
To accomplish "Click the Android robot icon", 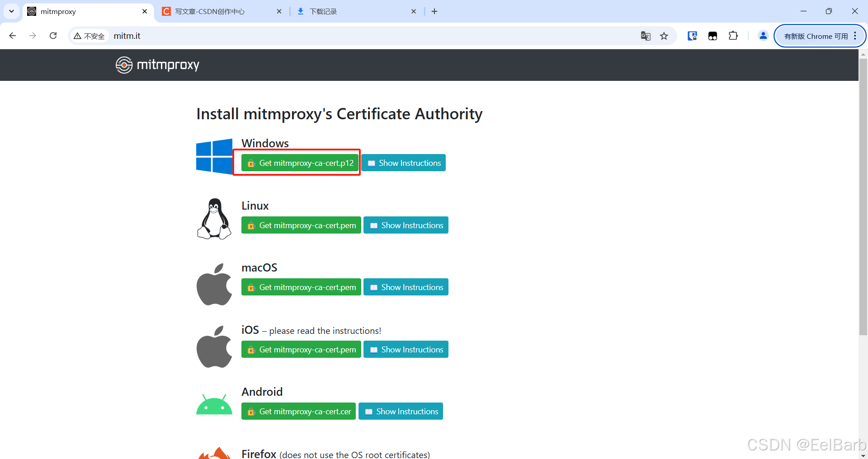I will pos(214,404).
